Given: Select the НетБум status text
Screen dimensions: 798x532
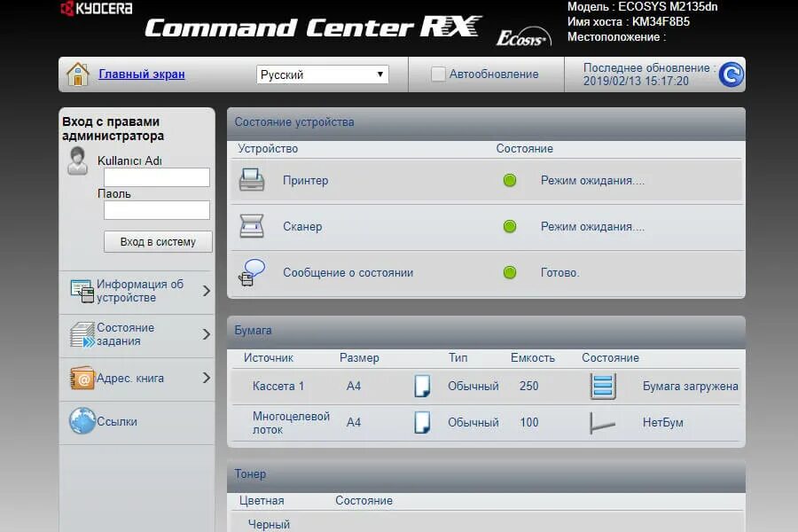Looking at the screenshot, I should click(662, 423).
